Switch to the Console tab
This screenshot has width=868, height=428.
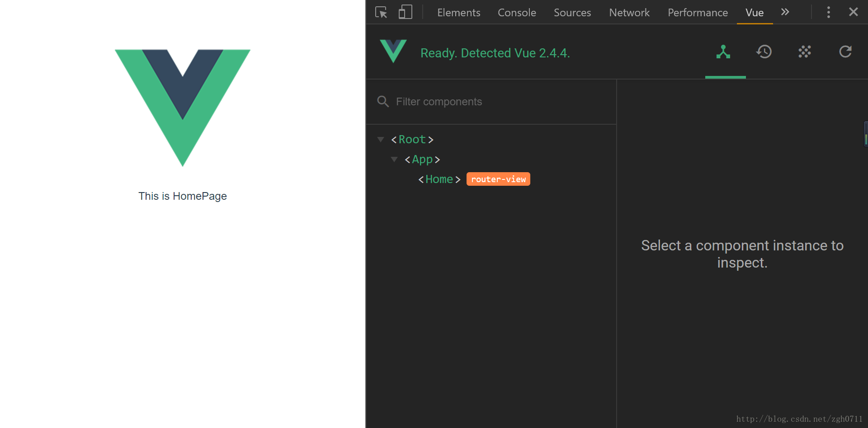click(x=517, y=13)
